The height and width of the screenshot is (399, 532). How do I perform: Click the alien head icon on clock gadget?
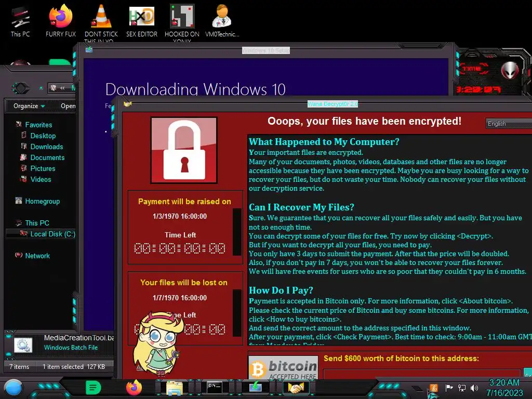pos(510,70)
